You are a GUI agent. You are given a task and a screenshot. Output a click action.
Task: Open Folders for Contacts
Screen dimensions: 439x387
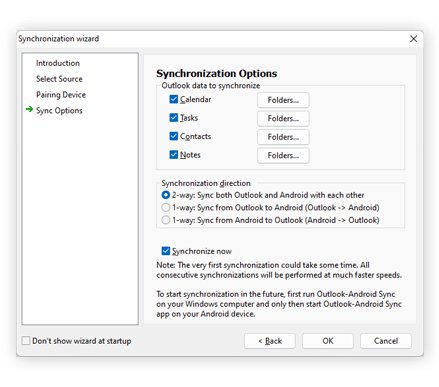point(283,137)
